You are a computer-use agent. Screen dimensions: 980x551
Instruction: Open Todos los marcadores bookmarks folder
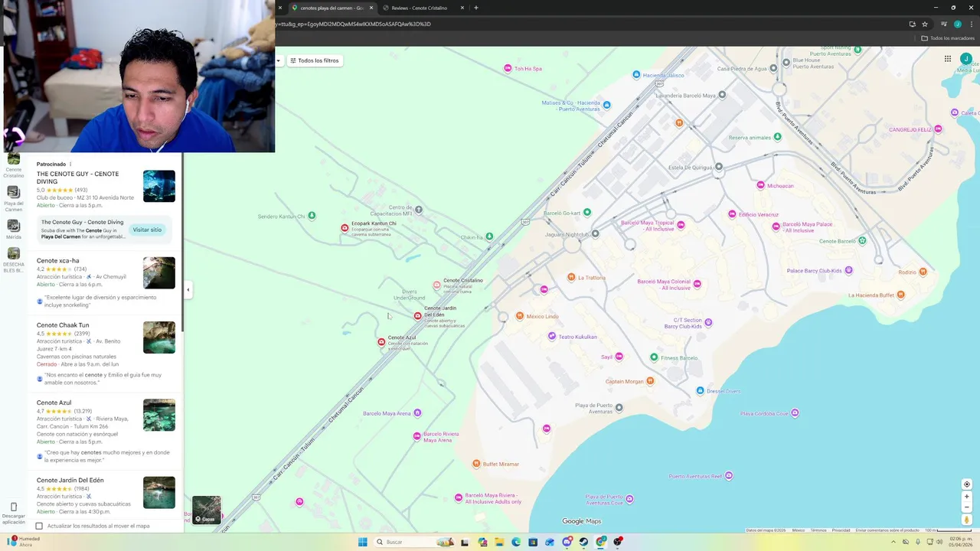tap(948, 38)
